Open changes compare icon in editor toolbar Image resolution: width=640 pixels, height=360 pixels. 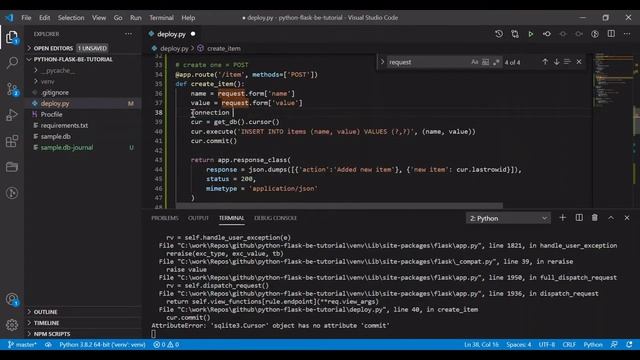[515, 34]
